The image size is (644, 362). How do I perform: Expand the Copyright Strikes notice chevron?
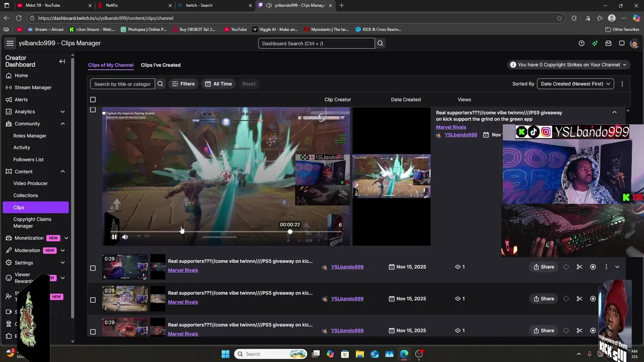(624, 65)
